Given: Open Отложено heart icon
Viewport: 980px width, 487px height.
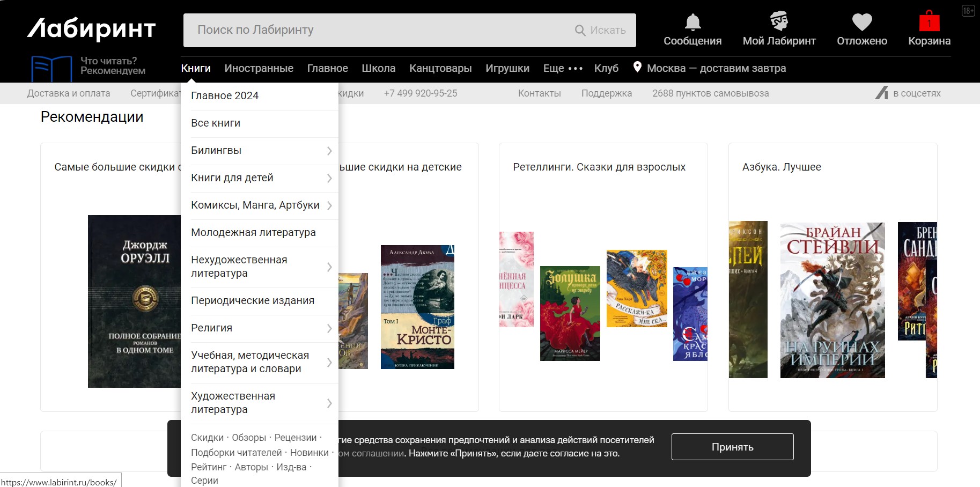Looking at the screenshot, I should pyautogui.click(x=862, y=22).
